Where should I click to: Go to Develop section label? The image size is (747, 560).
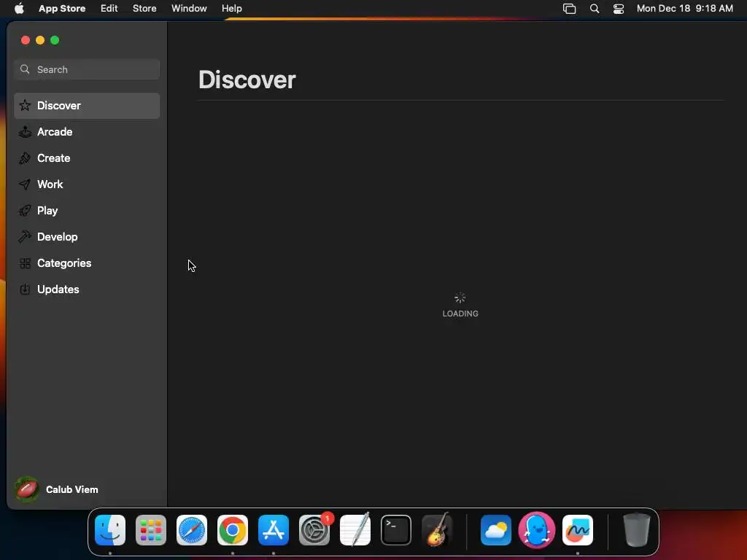tap(58, 237)
